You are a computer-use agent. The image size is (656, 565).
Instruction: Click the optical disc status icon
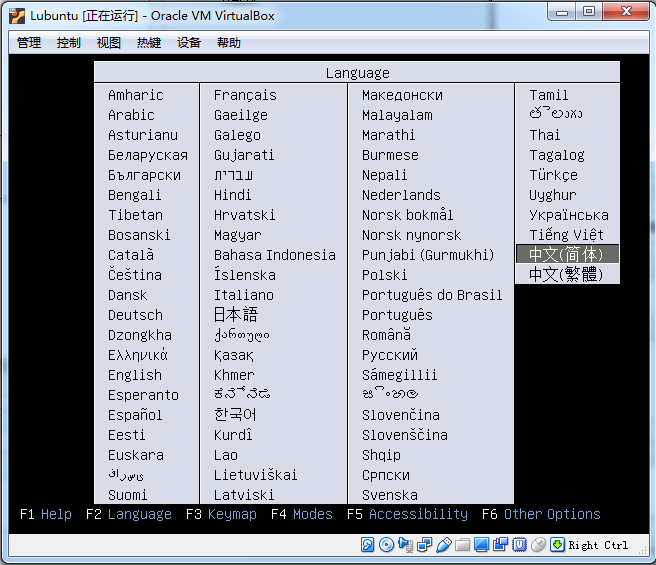point(386,544)
